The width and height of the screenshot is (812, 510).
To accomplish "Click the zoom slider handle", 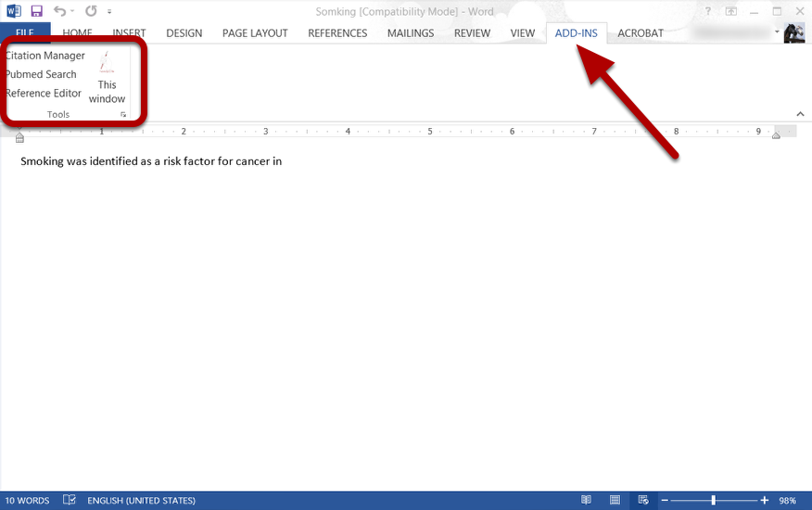I will (713, 500).
